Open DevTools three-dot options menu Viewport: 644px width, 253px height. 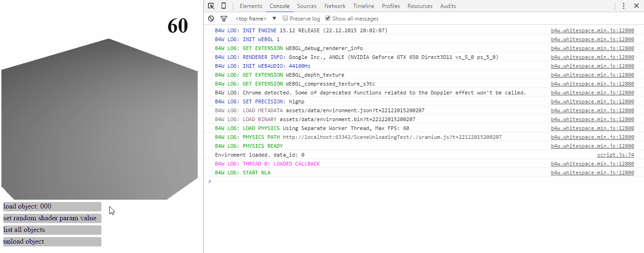pos(623,6)
